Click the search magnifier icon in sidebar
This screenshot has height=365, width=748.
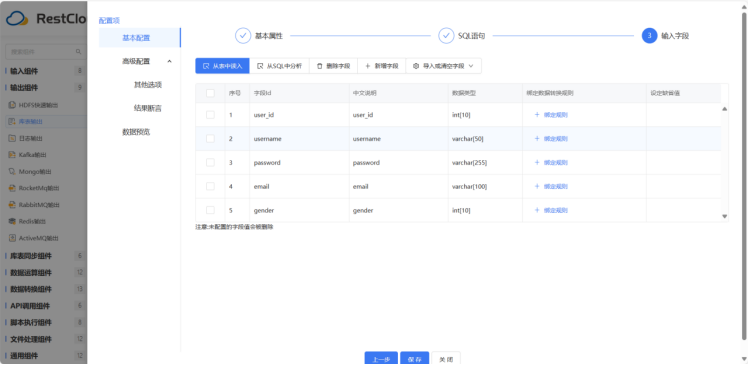(79, 52)
